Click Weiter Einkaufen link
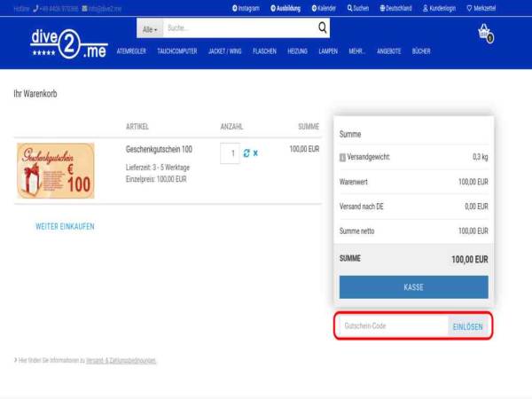The width and height of the screenshot is (532, 399). coord(65,226)
